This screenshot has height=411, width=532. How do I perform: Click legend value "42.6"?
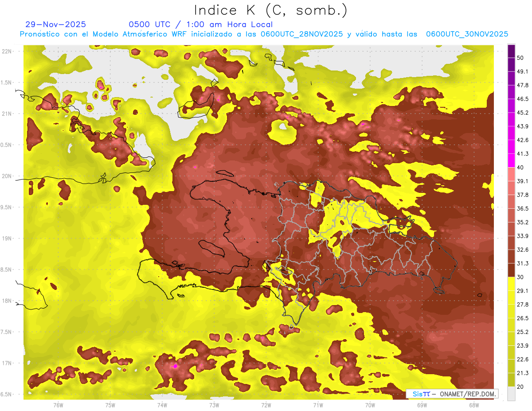point(522,140)
